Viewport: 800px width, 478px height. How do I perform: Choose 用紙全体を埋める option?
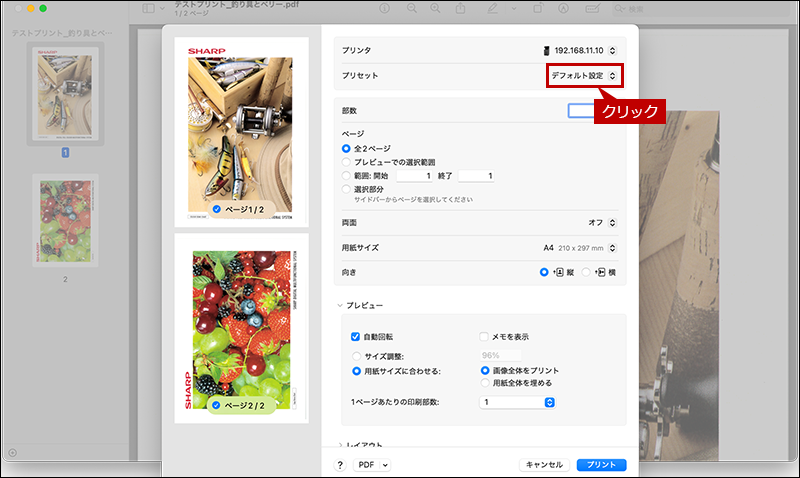485,383
